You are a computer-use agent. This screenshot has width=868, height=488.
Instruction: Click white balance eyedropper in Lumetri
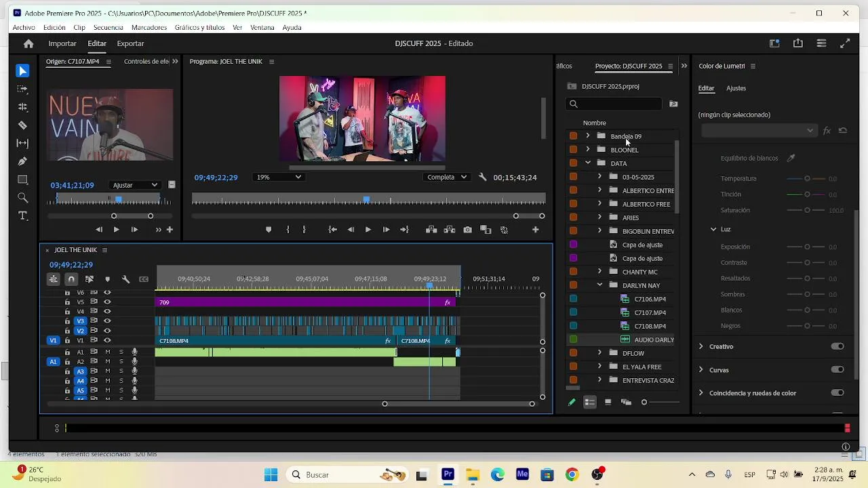pyautogui.click(x=791, y=158)
